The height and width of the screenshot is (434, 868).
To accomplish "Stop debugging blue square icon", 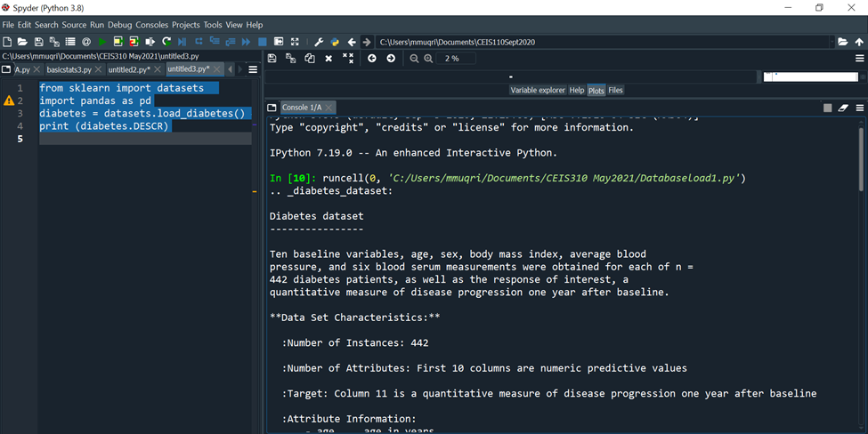I will click(263, 42).
